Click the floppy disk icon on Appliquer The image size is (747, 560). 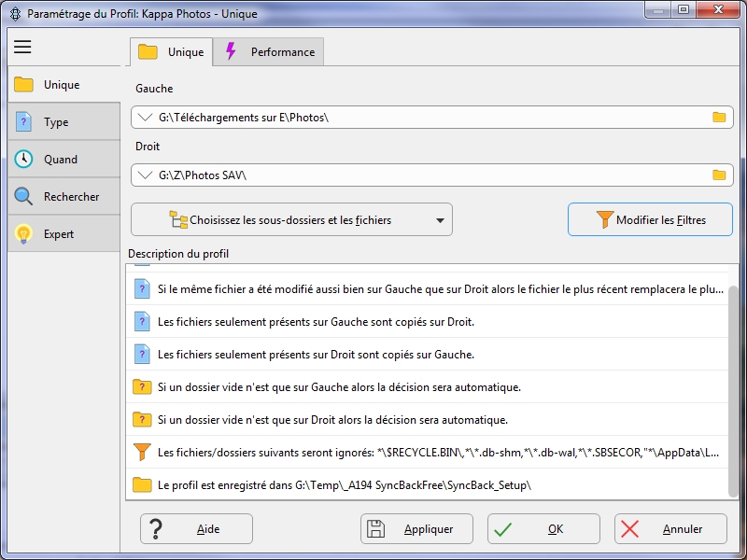(x=376, y=528)
